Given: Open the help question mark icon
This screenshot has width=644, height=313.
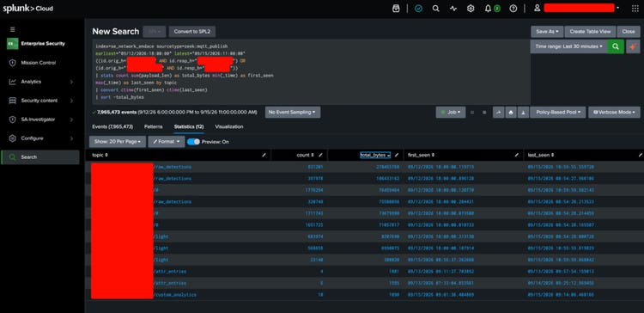Looking at the screenshot, I should pos(513,9).
